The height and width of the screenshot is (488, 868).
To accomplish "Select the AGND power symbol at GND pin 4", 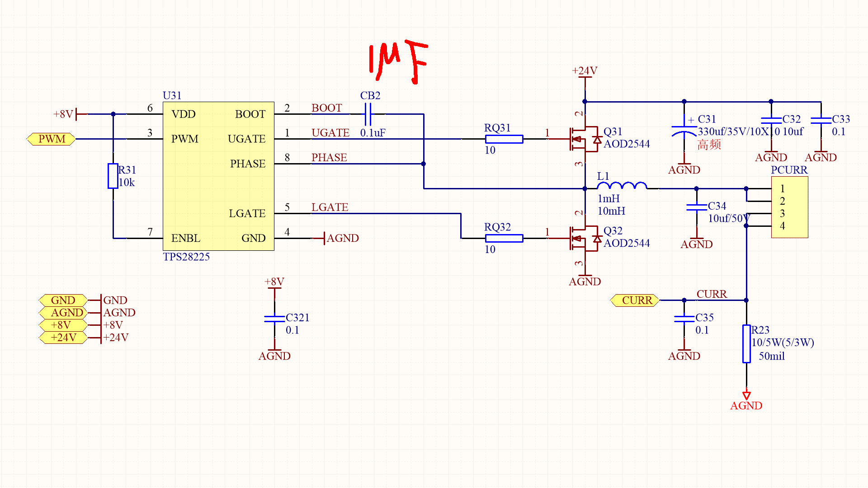I will click(x=341, y=238).
